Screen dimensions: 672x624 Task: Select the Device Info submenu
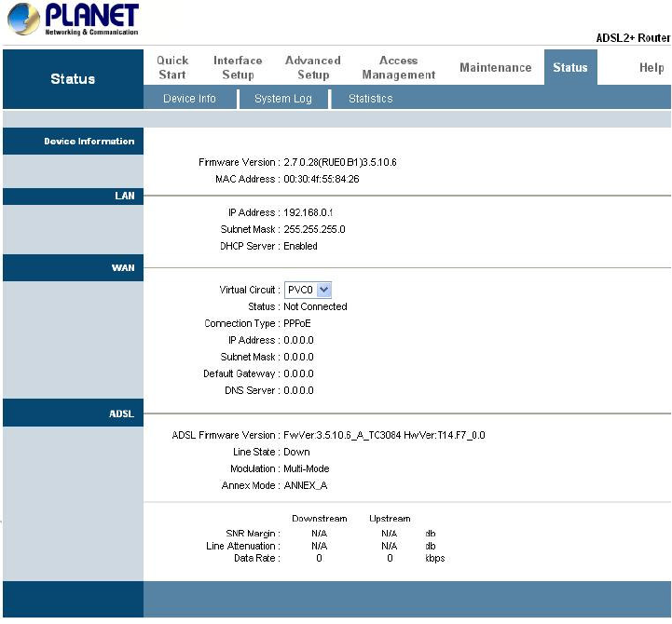pyautogui.click(x=189, y=99)
